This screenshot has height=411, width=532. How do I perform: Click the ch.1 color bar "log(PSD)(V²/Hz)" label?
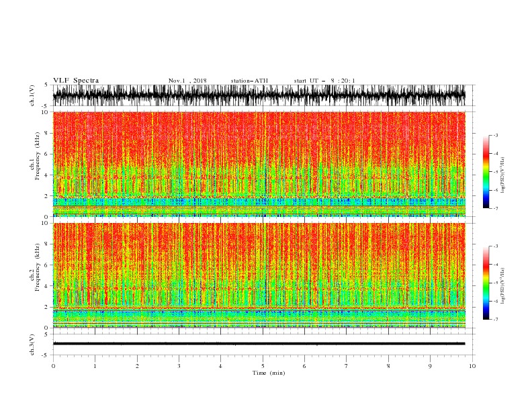coord(503,175)
